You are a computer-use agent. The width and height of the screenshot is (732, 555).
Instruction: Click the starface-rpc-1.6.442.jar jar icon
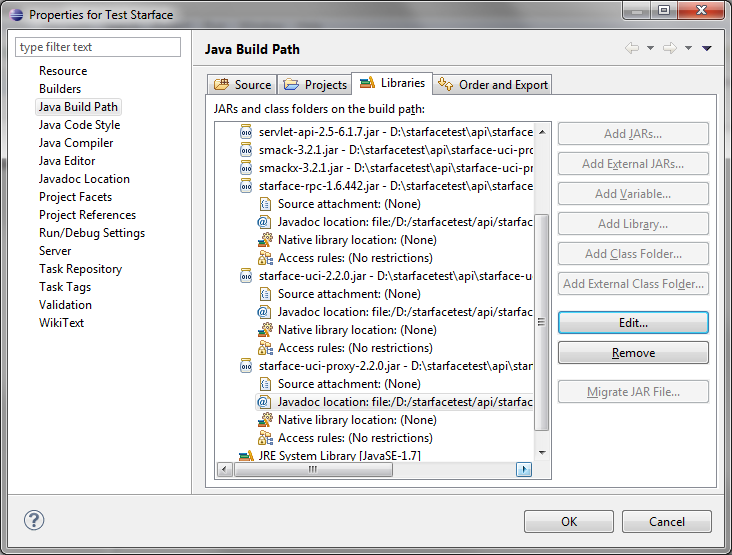246,186
